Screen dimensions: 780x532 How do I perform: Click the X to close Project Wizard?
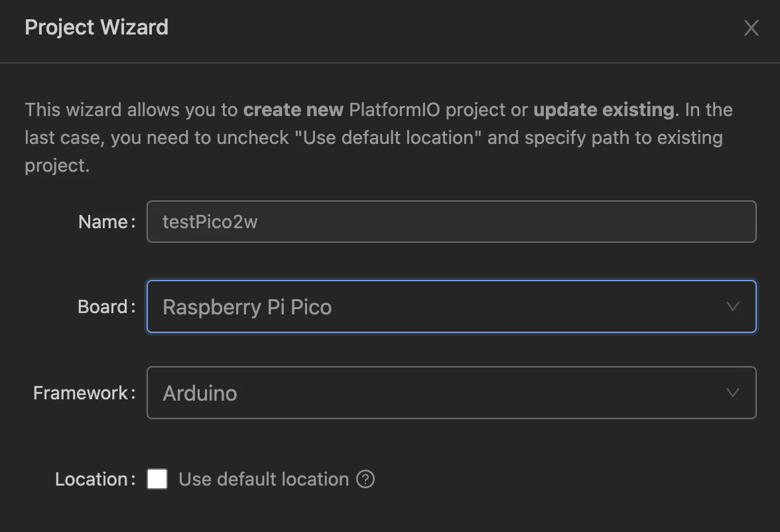751,28
